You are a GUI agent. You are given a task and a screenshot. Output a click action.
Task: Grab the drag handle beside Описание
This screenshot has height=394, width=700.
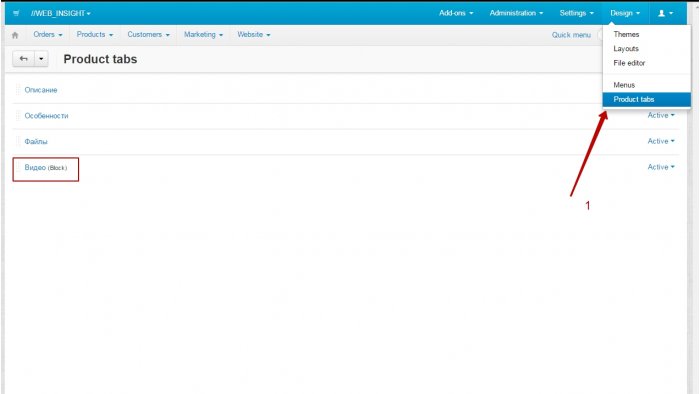pyautogui.click(x=18, y=90)
